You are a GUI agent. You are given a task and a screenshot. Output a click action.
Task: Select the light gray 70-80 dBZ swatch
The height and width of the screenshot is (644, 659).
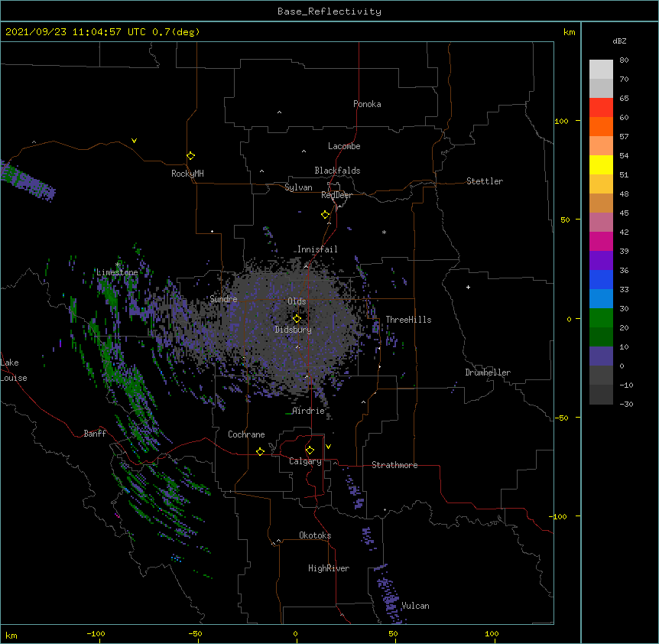click(x=601, y=70)
